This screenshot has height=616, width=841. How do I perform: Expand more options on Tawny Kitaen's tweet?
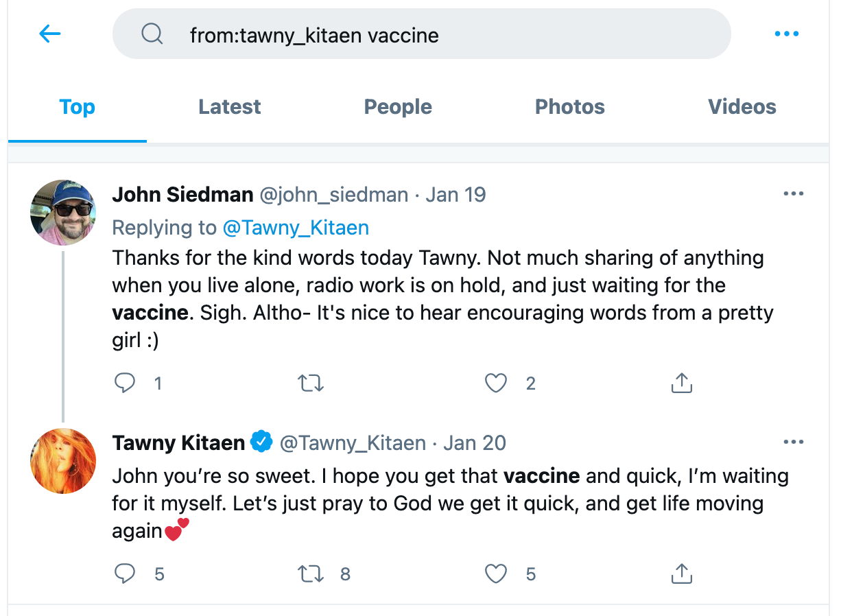pyautogui.click(x=793, y=442)
